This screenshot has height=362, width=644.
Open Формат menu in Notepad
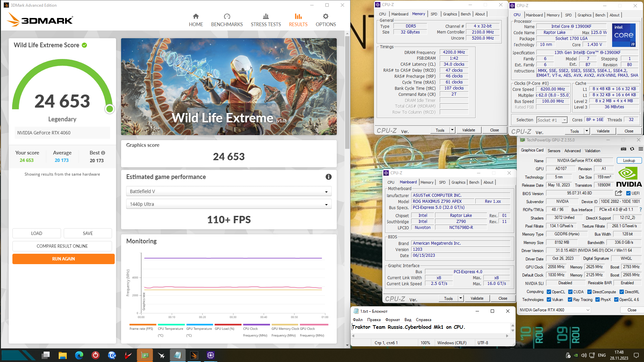[x=392, y=320]
